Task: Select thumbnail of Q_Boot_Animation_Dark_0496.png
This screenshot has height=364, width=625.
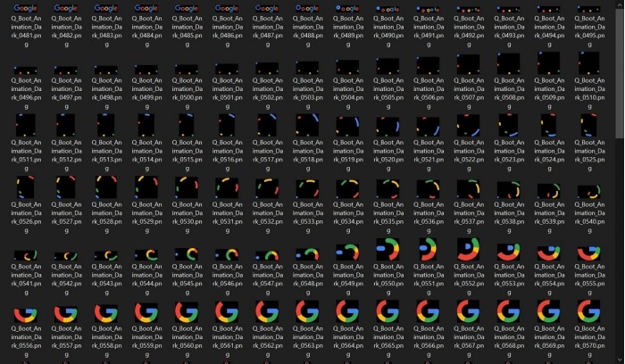Action: point(26,70)
